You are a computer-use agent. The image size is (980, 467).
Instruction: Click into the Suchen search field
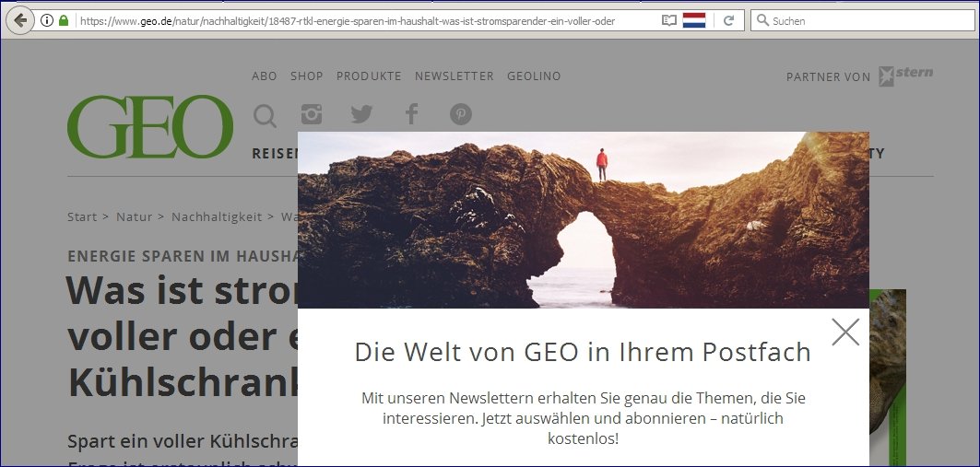coord(863,20)
